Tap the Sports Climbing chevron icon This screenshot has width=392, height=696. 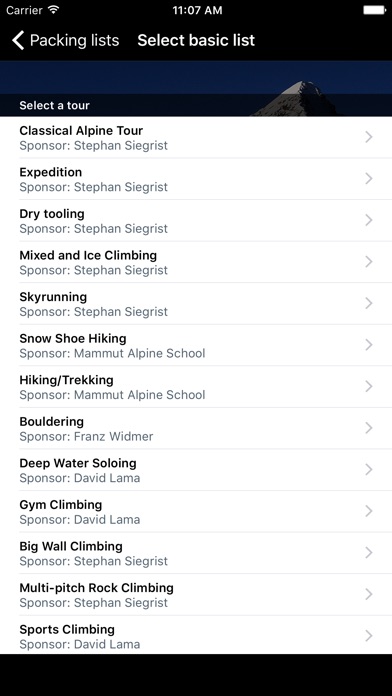368,636
